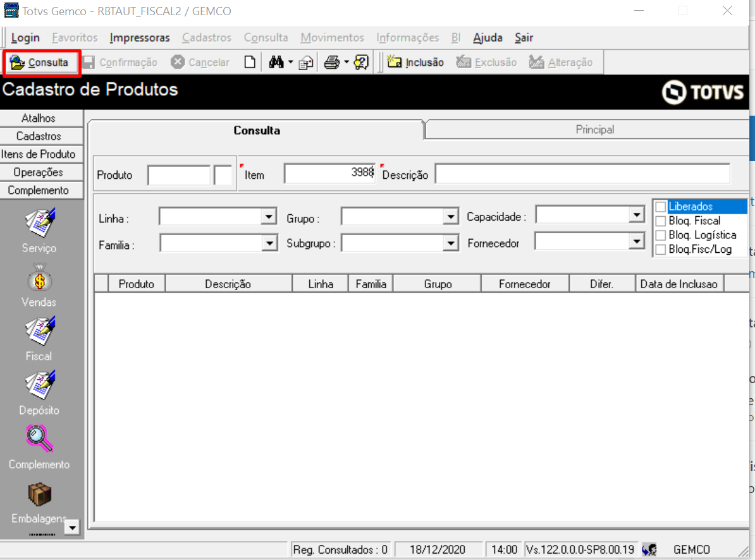The width and height of the screenshot is (755, 560).
Task: Open the Login menu
Action: point(25,37)
